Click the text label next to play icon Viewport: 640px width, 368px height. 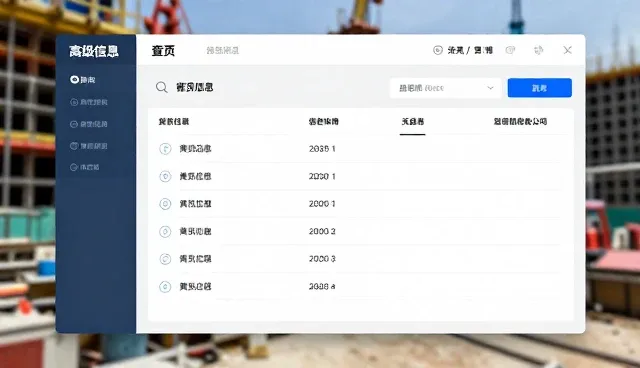470,50
